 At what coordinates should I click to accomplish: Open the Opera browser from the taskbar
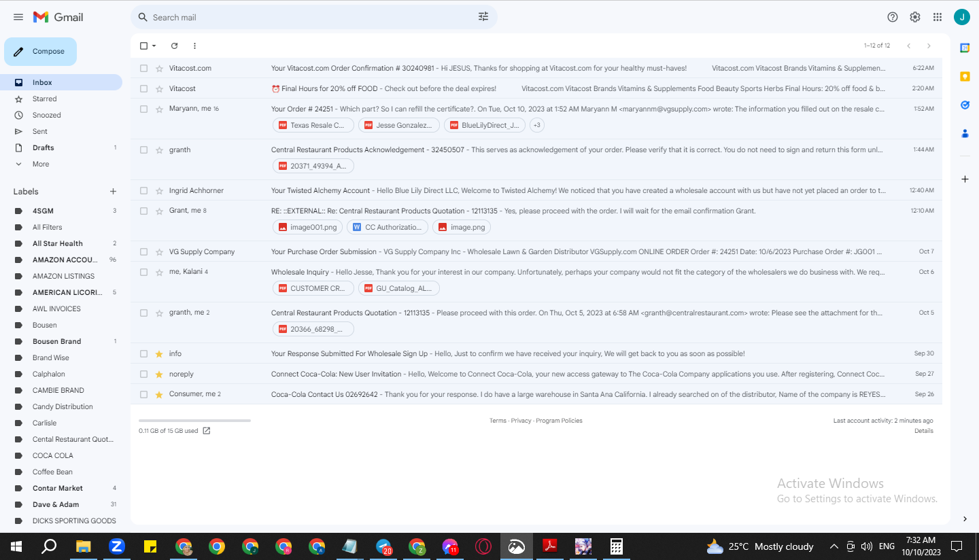(483, 546)
